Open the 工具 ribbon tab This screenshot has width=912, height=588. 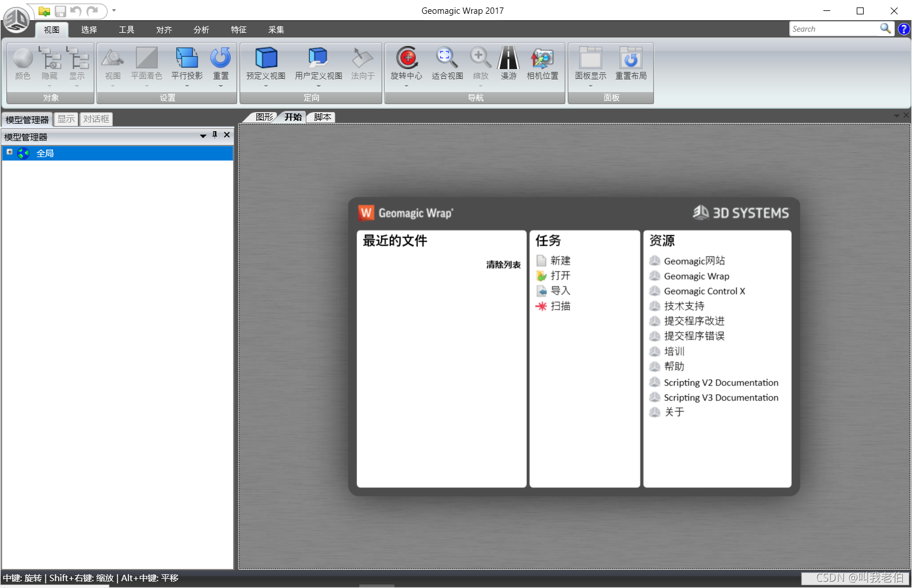[x=127, y=30]
